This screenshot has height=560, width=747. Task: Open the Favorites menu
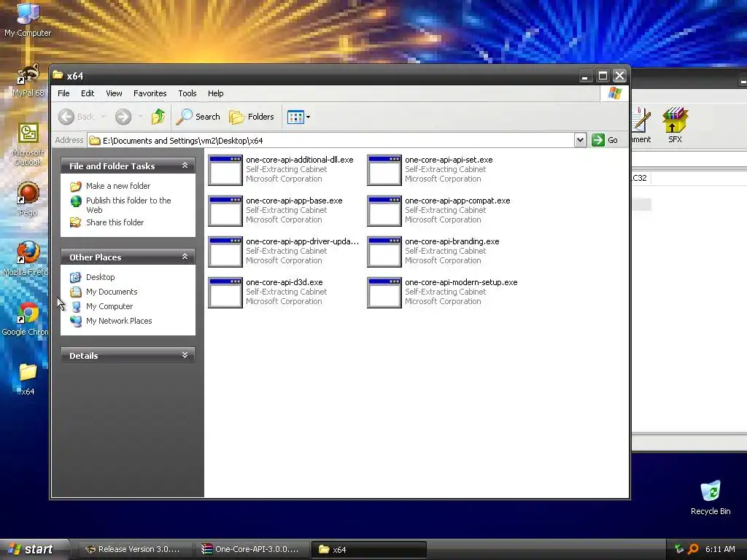150,93
